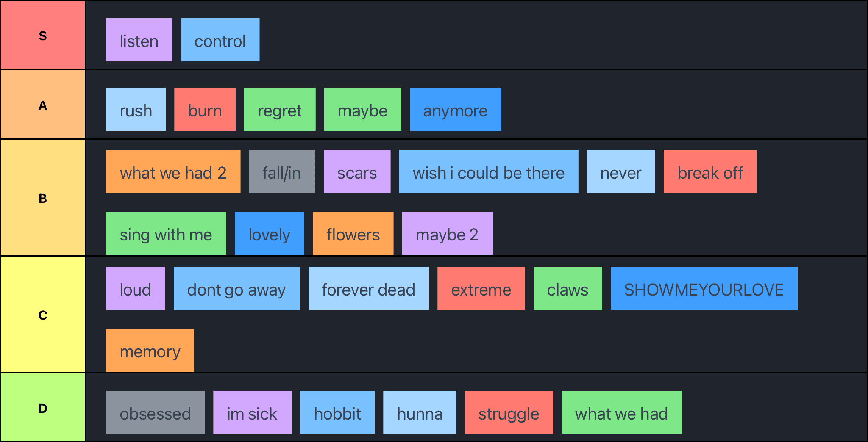Screen dimensions: 868x442
Task: Click the blue 'control' tile
Action: 220,40
